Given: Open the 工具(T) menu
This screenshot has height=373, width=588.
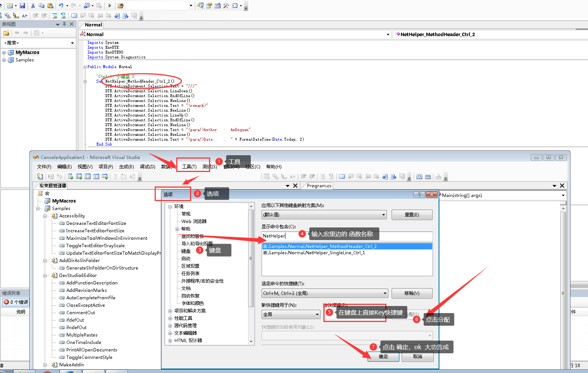Looking at the screenshot, I should click(189, 167).
